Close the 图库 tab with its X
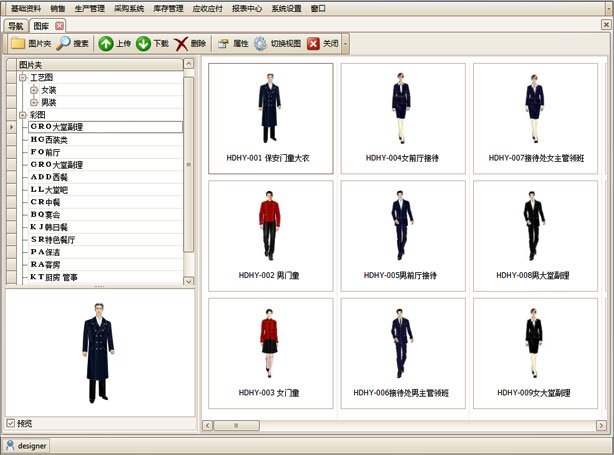The image size is (614, 455). pos(60,25)
